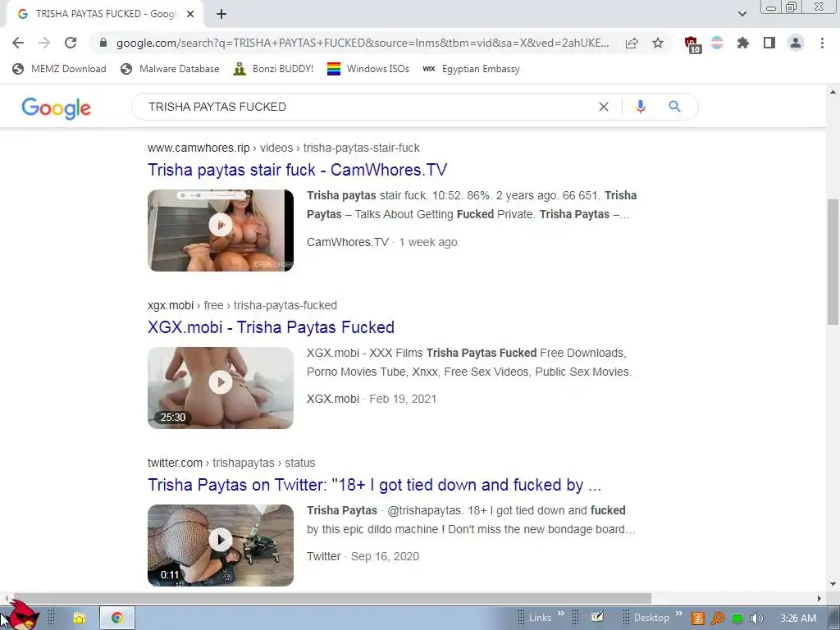Open Chrome's three-dot menu

click(x=822, y=43)
